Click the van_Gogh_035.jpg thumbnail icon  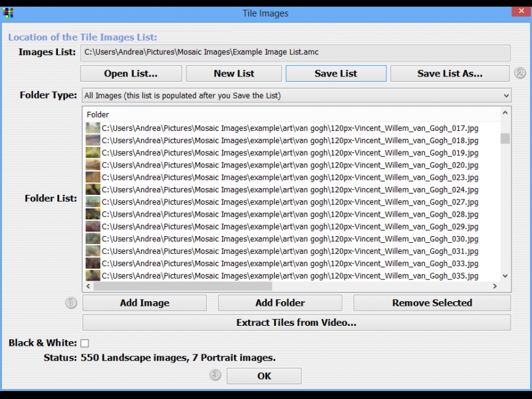coord(93,275)
